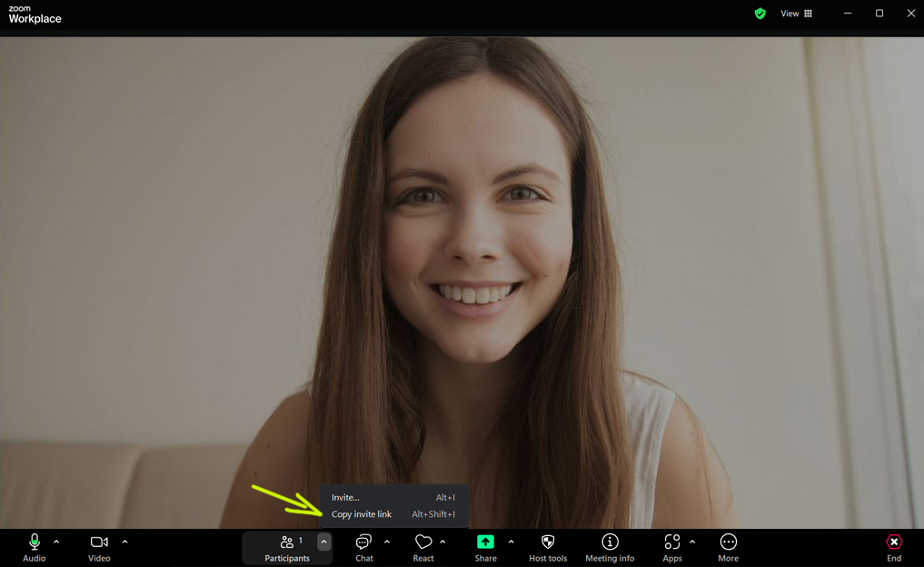924x567 pixels.
Task: Start screen sharing with Share button
Action: coord(485,547)
